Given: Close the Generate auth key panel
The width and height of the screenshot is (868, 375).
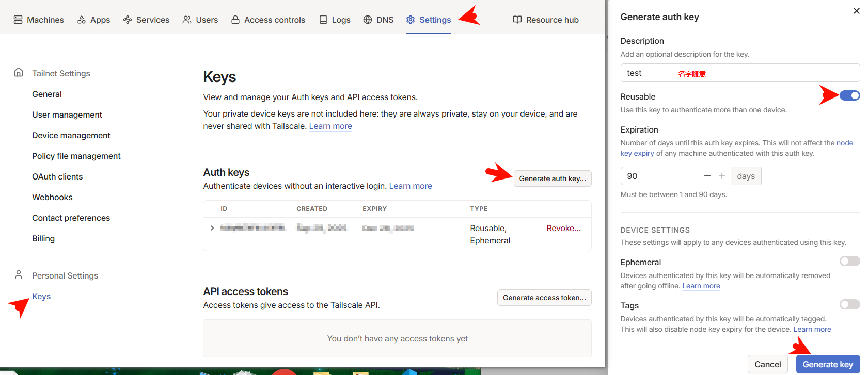Looking at the screenshot, I should click(857, 11).
